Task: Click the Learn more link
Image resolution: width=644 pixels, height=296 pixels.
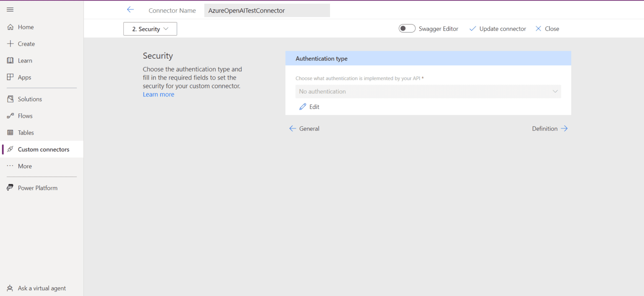Action: pyautogui.click(x=158, y=94)
